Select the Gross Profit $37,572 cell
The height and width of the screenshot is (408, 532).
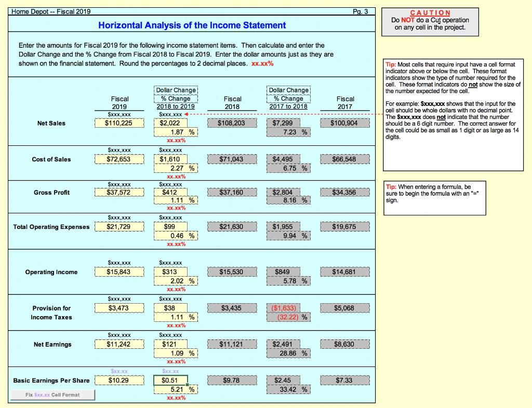click(119, 192)
